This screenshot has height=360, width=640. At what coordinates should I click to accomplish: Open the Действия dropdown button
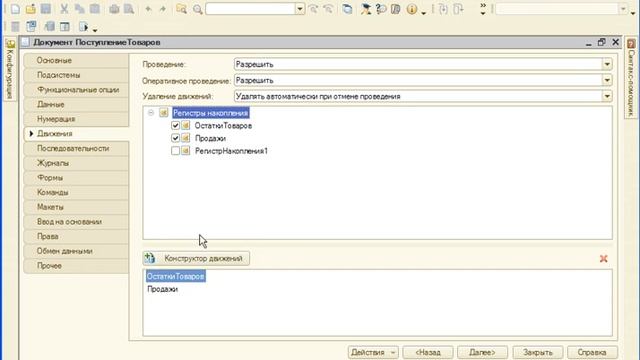(x=373, y=352)
